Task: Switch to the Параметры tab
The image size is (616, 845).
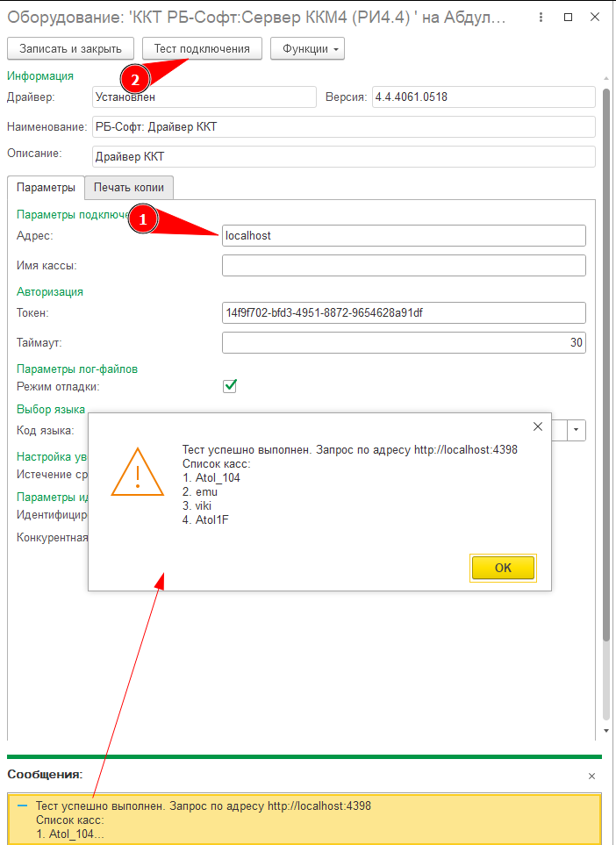Action: [x=46, y=188]
